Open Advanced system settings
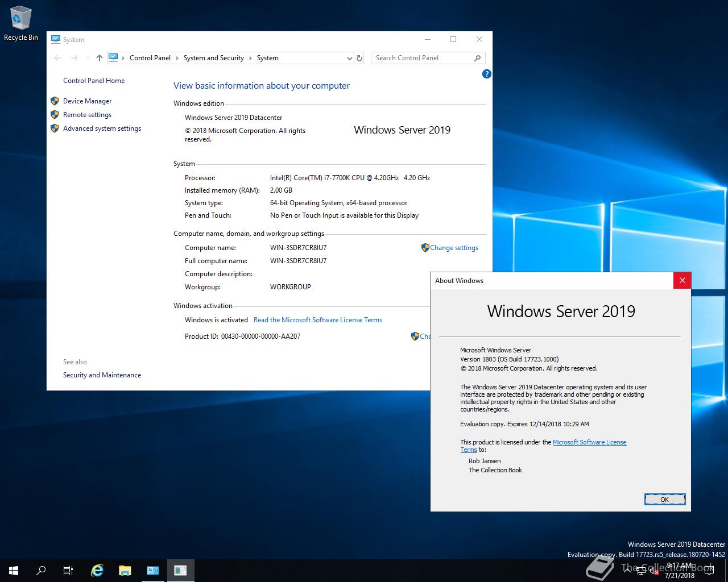 [102, 128]
